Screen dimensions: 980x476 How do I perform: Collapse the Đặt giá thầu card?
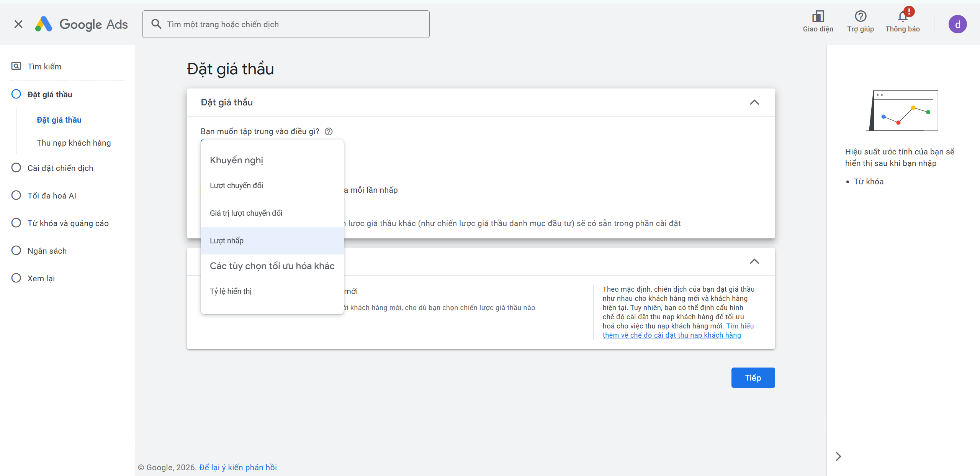tap(754, 102)
